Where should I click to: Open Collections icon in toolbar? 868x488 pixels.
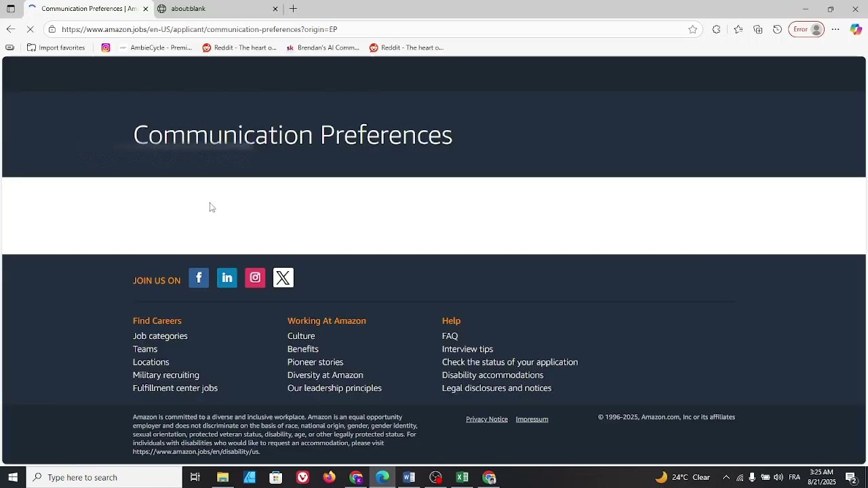[758, 29]
